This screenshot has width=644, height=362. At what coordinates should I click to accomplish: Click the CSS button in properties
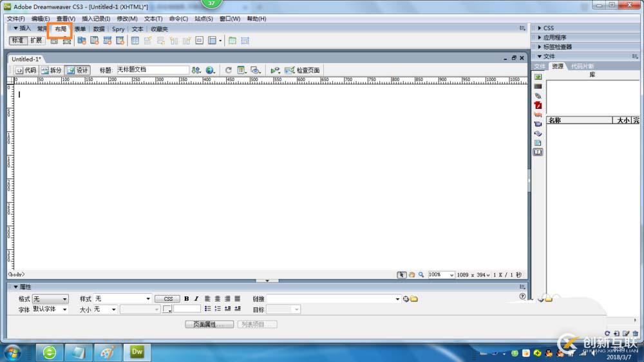pyautogui.click(x=167, y=299)
